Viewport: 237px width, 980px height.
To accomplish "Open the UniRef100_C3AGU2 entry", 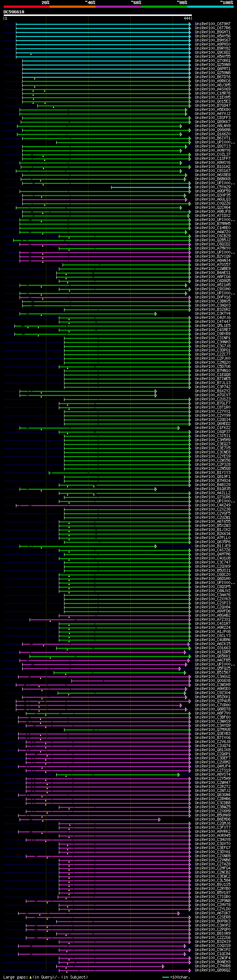I will tap(212, 676).
